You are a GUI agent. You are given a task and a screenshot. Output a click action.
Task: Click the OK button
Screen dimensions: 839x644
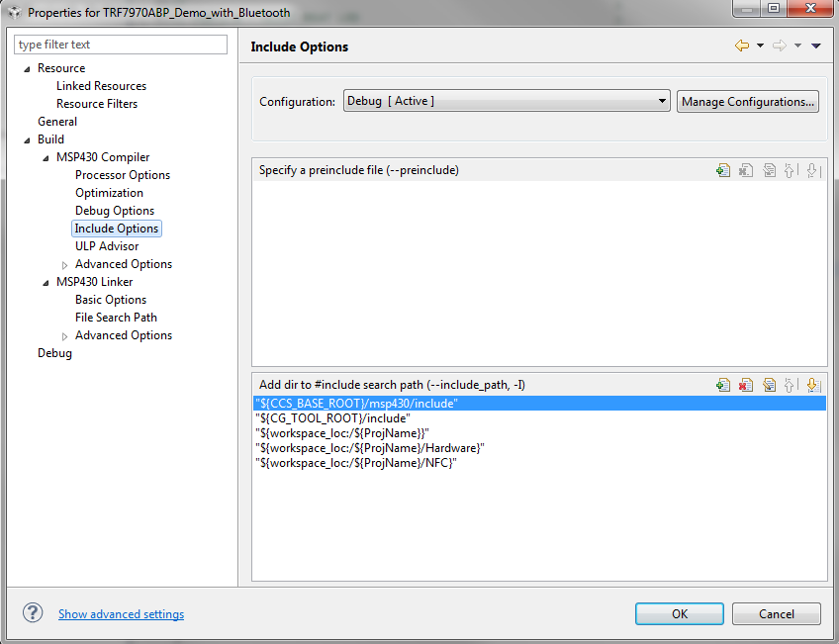pyautogui.click(x=680, y=613)
